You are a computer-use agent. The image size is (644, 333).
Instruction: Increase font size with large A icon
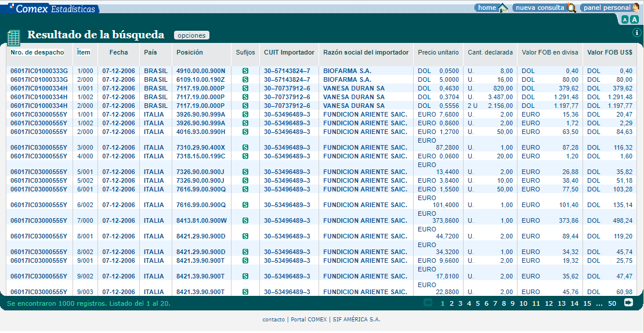pos(634,19)
